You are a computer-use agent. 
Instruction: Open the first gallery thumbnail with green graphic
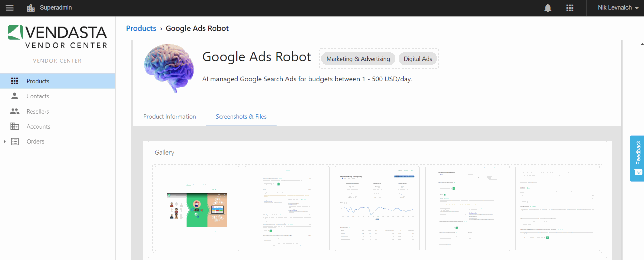point(197,208)
